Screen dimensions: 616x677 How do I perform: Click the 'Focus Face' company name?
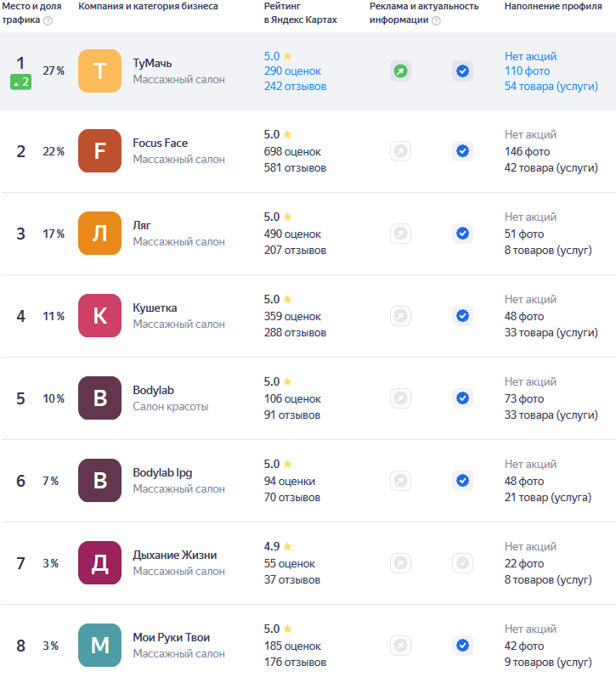(x=161, y=143)
